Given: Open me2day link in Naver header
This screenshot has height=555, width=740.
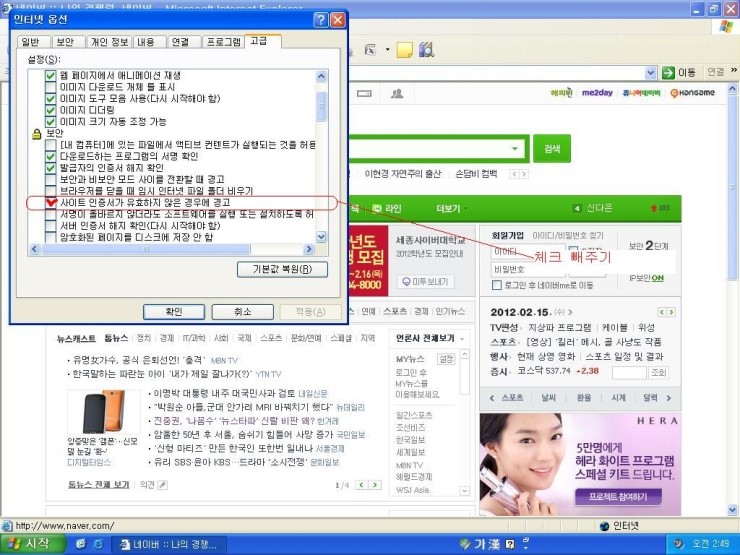Looking at the screenshot, I should pos(597,92).
